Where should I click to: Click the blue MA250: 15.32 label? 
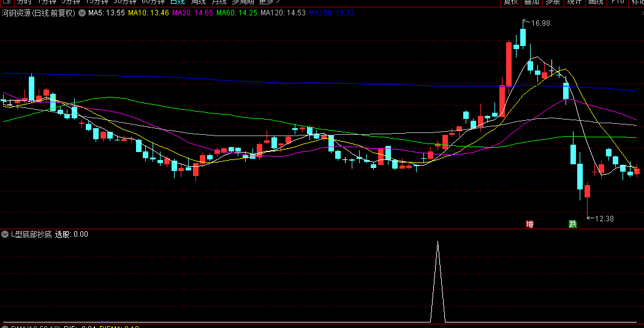coord(331,13)
